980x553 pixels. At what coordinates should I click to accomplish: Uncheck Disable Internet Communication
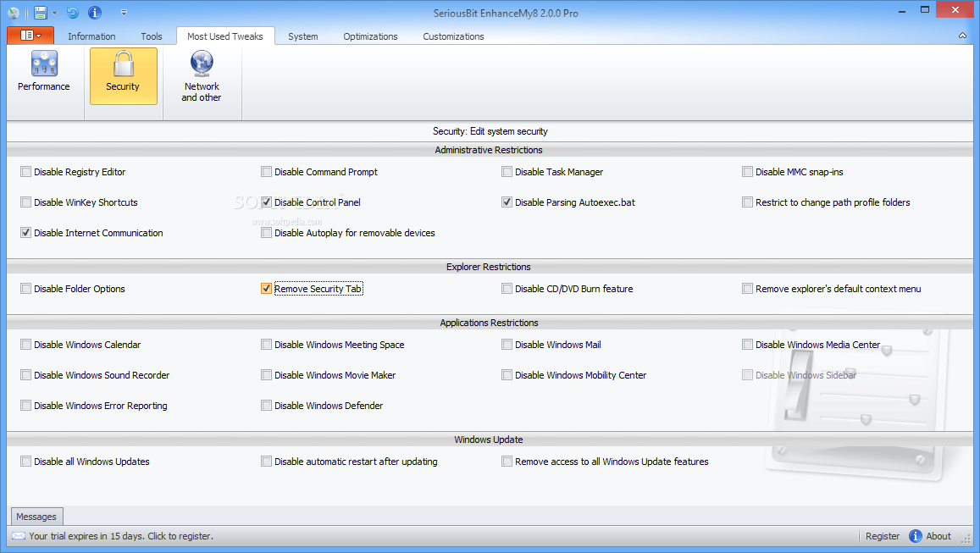25,232
